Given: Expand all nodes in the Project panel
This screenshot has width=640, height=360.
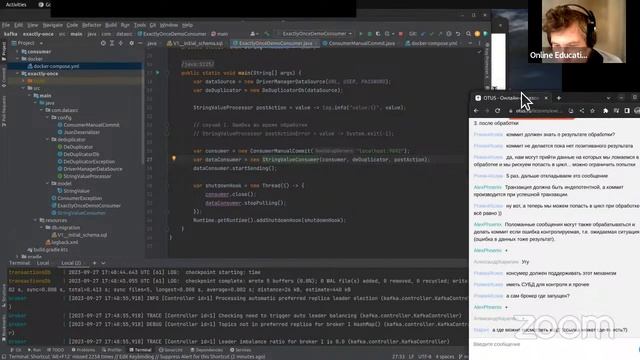Looking at the screenshot, I should [112, 43].
